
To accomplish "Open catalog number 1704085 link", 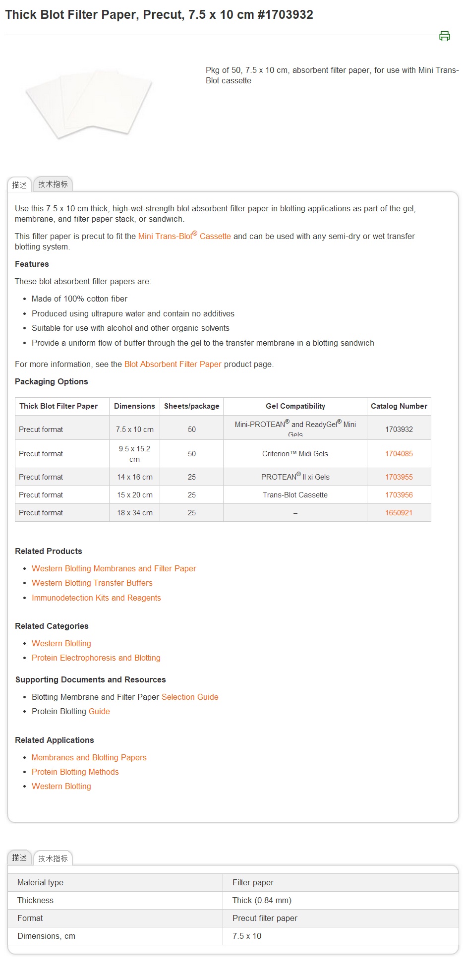I will click(x=399, y=454).
